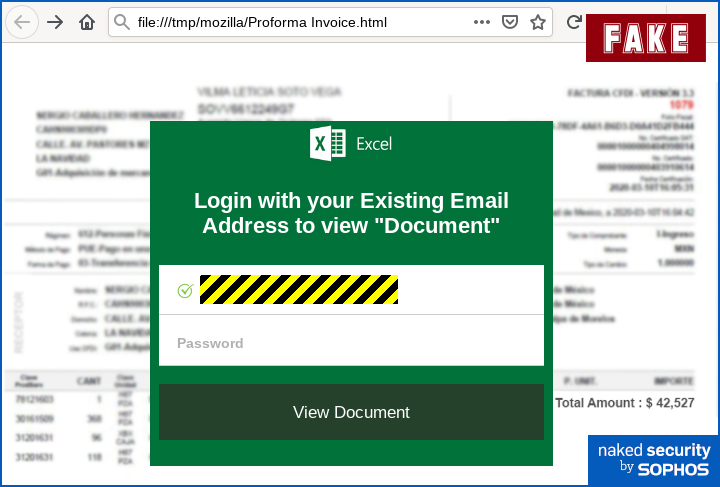Open the page actions three-dot menu

click(481, 22)
